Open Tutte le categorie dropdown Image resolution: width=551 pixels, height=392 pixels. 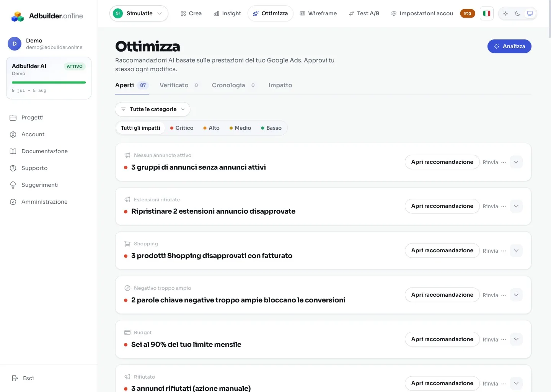[x=153, y=109]
